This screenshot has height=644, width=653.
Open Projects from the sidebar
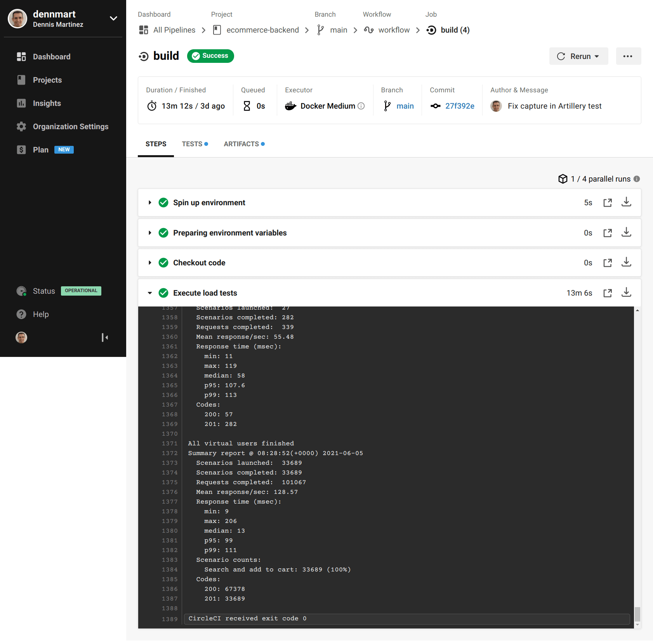point(47,80)
